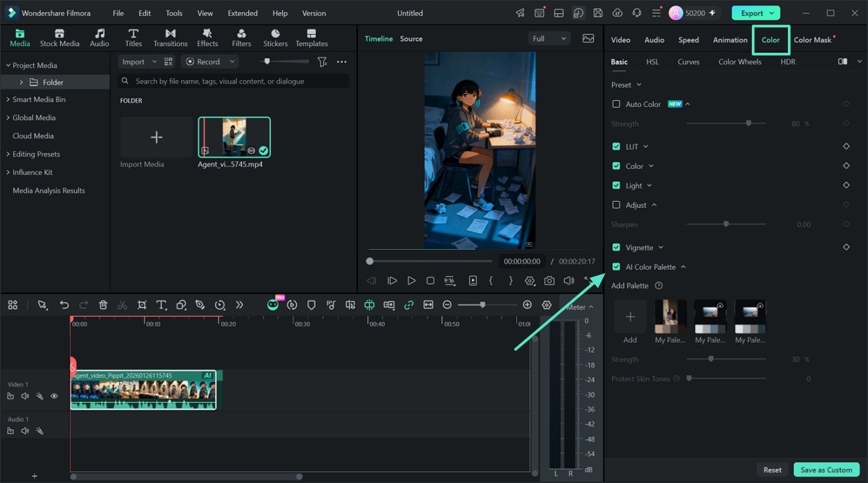Open the Stock Media panel

tap(59, 38)
